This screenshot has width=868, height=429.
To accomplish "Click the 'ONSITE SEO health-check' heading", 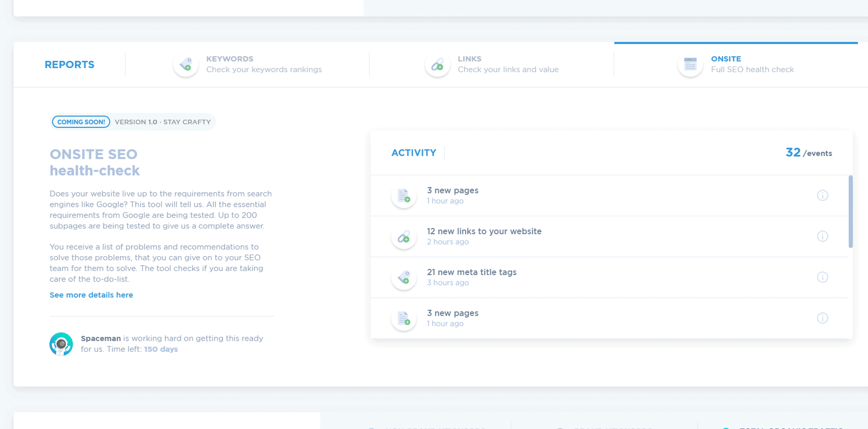I will tap(94, 162).
